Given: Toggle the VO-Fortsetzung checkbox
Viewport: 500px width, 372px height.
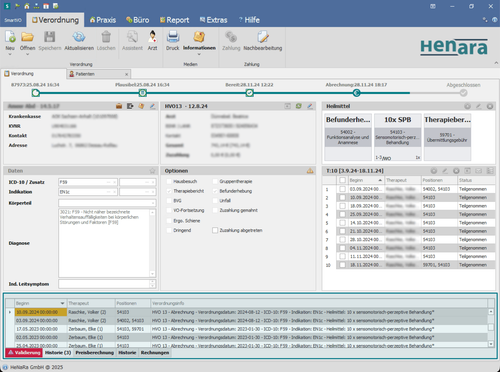Looking at the screenshot, I should pos(169,210).
